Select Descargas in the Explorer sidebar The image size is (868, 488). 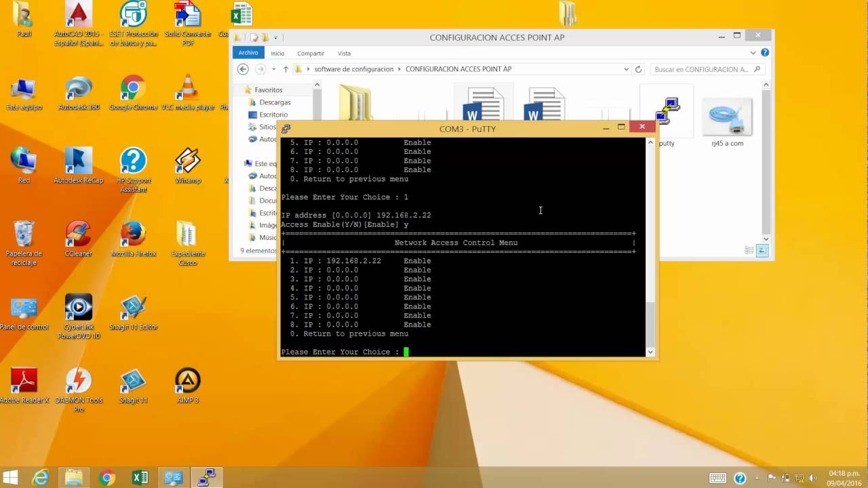[275, 102]
